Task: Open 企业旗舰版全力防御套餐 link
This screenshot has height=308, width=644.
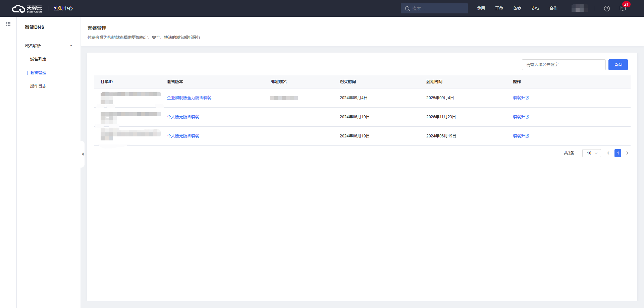Action: tap(189, 98)
